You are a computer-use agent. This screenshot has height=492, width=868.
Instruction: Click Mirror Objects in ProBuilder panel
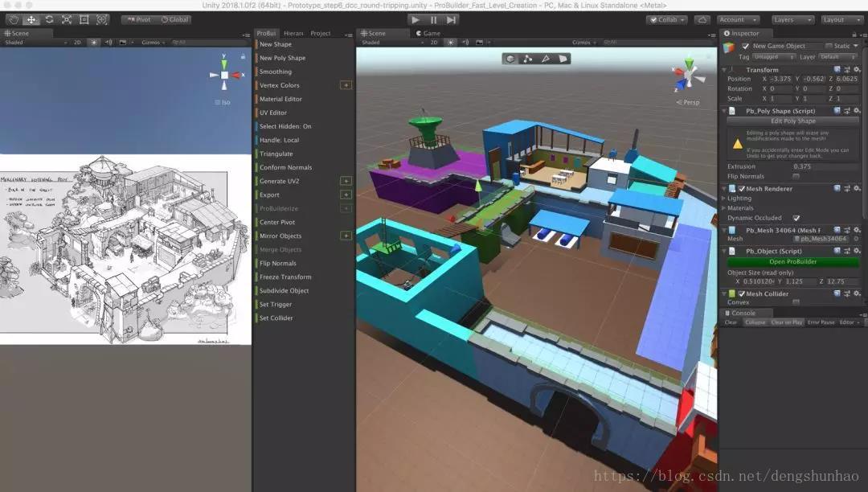(x=280, y=236)
